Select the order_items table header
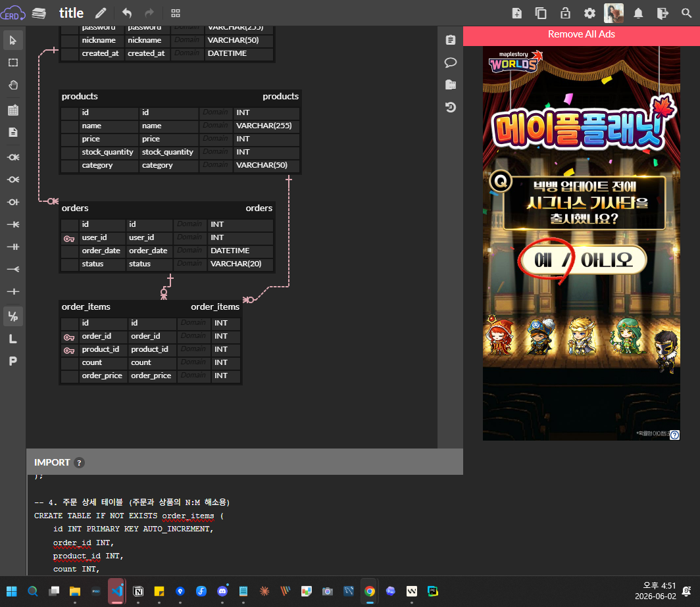 151,306
